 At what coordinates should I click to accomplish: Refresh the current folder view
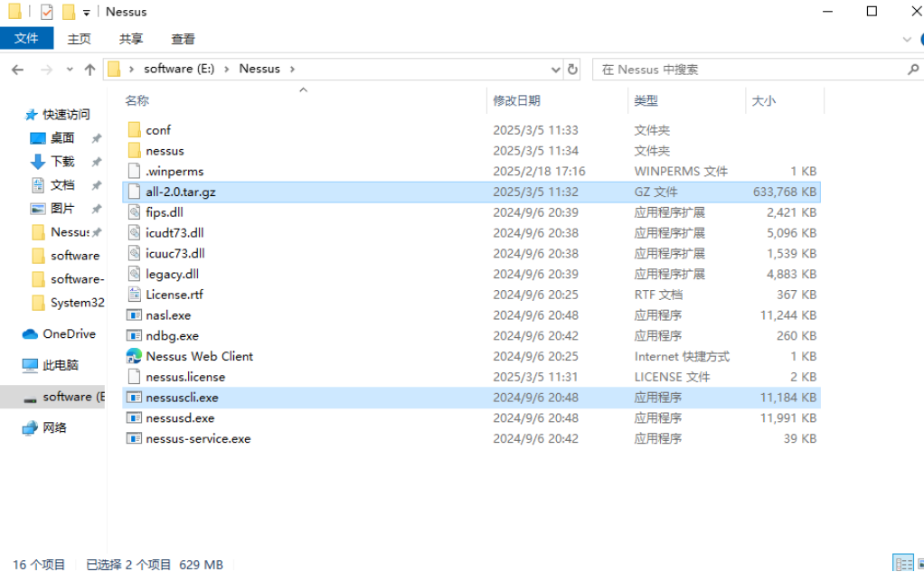coord(572,70)
